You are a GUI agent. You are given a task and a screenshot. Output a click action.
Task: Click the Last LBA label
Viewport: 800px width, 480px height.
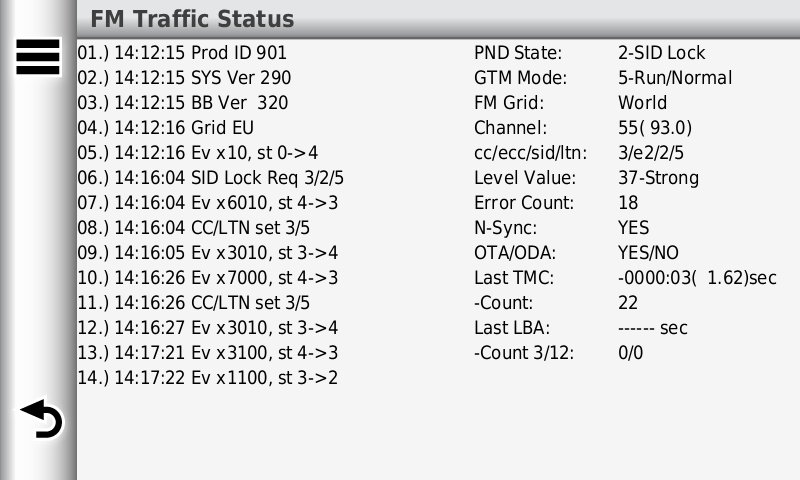point(512,327)
